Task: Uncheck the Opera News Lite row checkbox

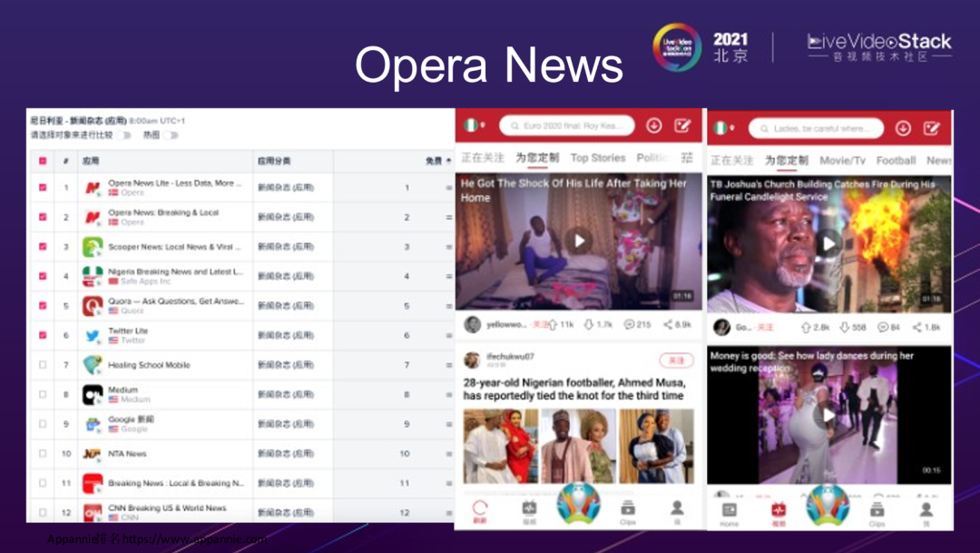Action: click(43, 187)
